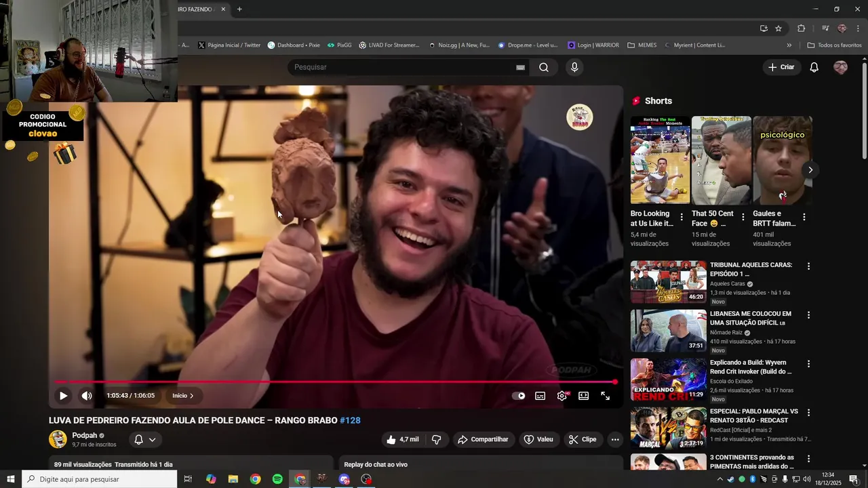Viewport: 868px width, 488px height.
Task: Turn on subtitles with the captions icon
Action: [x=540, y=396]
